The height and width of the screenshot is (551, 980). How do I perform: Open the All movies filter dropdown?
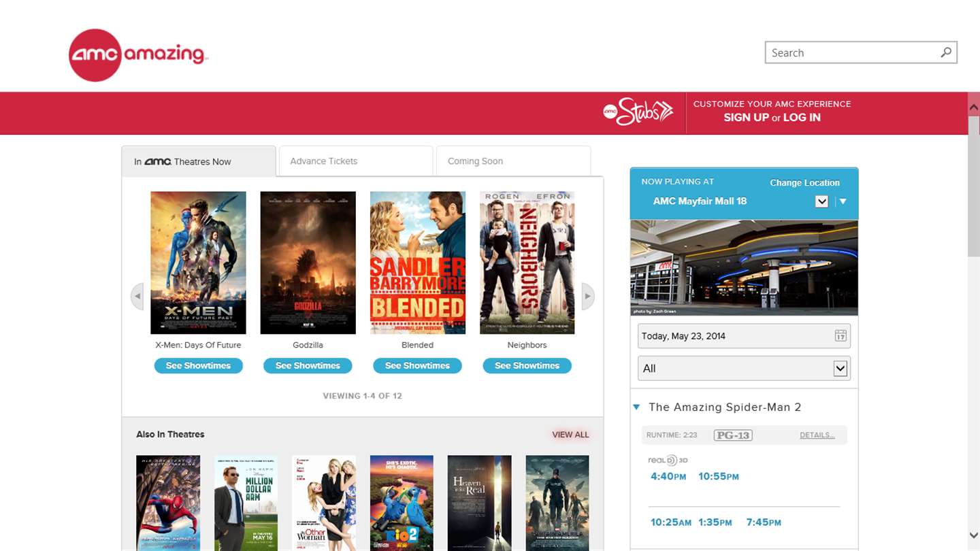(744, 368)
